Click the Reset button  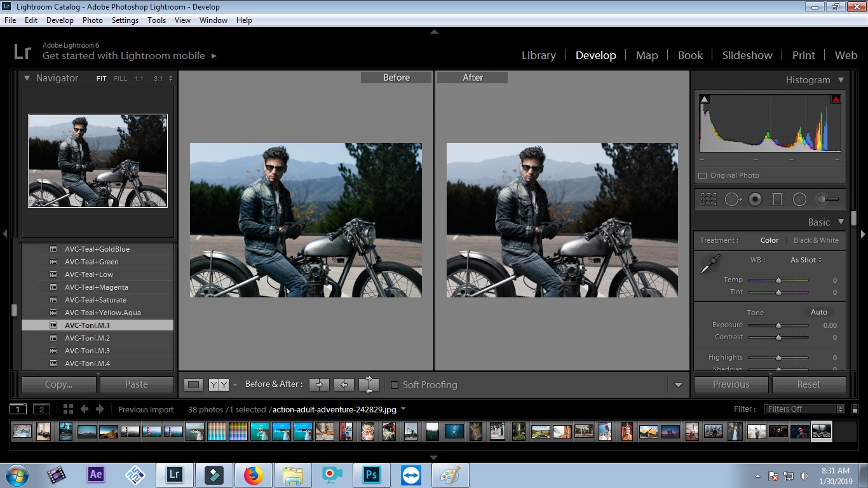tap(809, 384)
